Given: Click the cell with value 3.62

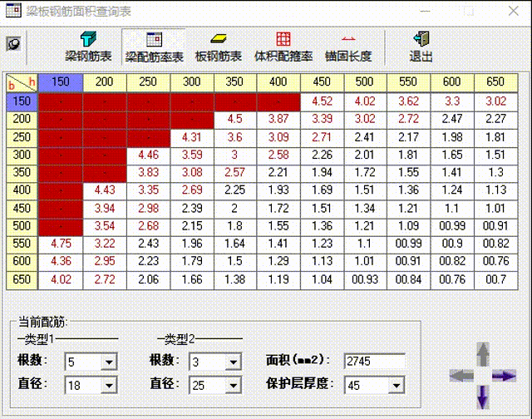Looking at the screenshot, I should 408,101.
